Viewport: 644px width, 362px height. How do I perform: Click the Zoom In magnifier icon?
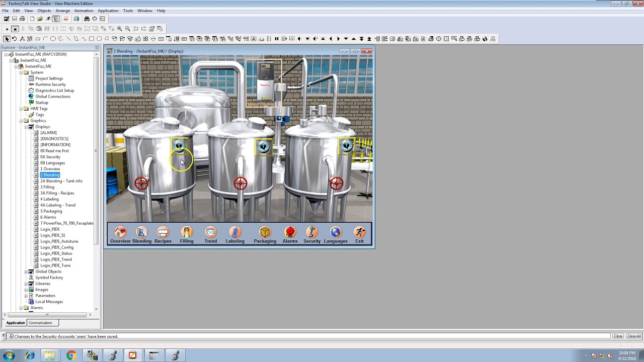tap(119, 29)
